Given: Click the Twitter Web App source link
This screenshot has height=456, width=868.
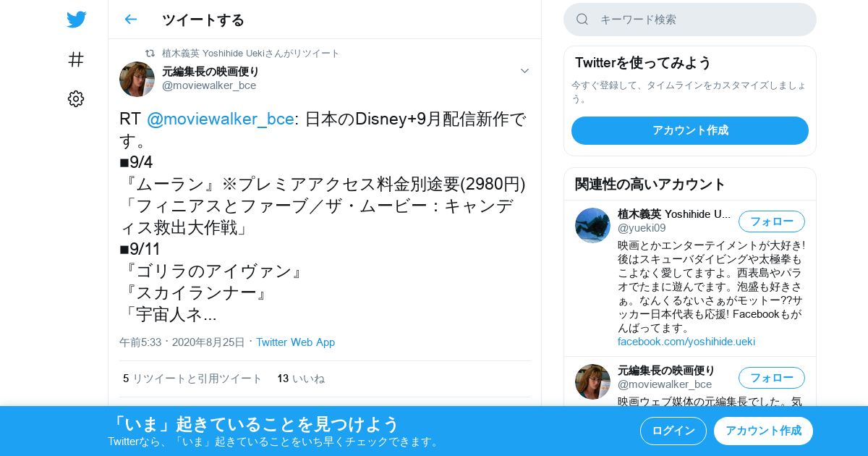Looking at the screenshot, I should (x=295, y=342).
